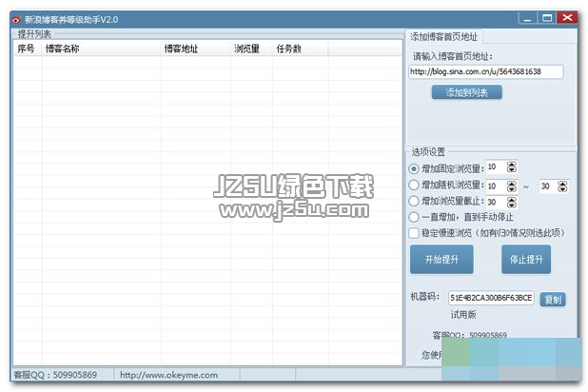Click spinner arrows of random views minimum

point(512,186)
